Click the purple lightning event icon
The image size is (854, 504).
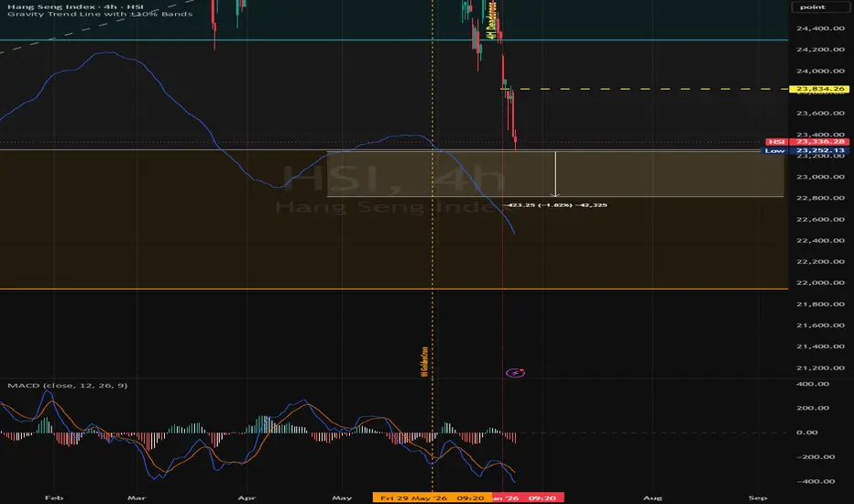tap(515, 373)
